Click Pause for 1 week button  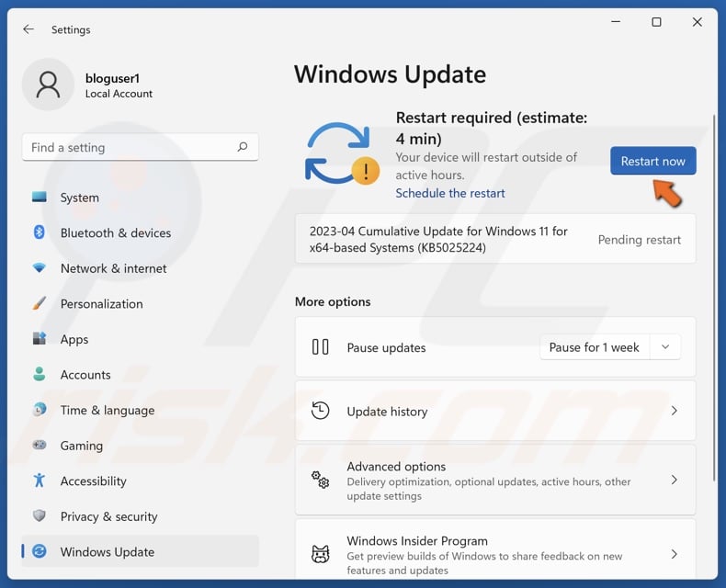pyautogui.click(x=595, y=346)
